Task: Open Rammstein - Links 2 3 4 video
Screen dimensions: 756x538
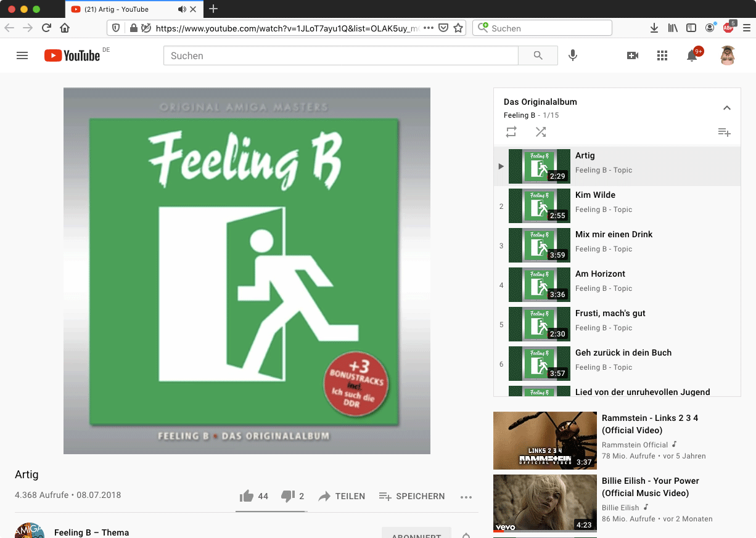Action: click(x=650, y=424)
